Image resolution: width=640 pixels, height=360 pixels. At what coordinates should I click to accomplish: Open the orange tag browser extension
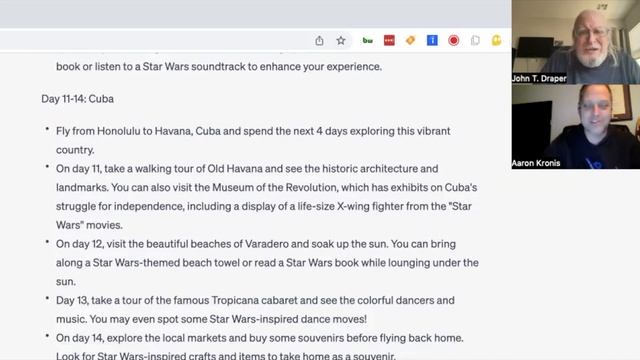coord(410,40)
